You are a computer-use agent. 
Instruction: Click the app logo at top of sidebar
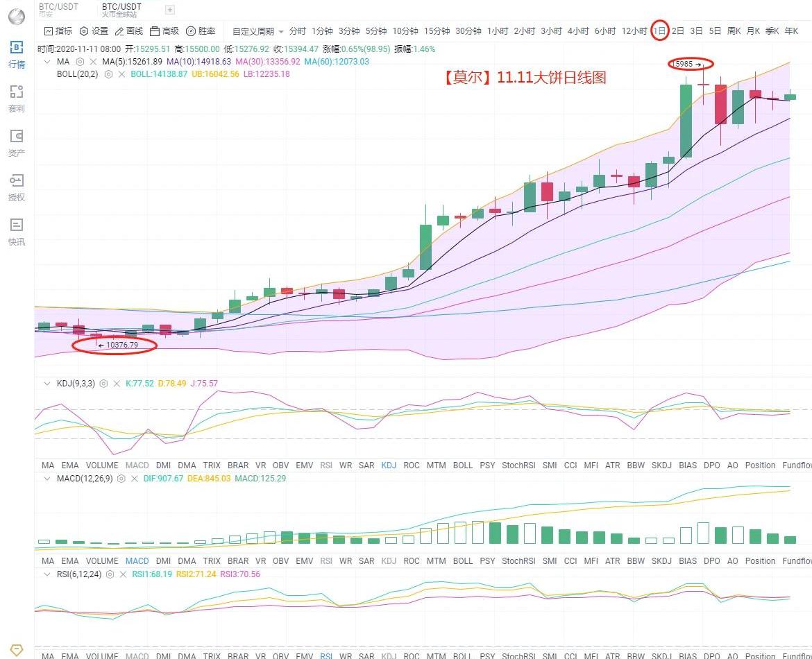(x=17, y=17)
